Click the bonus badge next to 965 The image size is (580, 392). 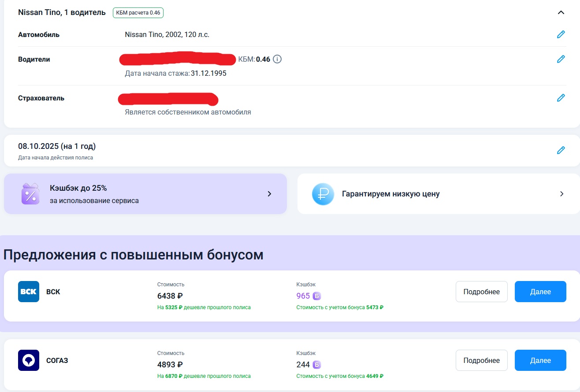pos(317,296)
